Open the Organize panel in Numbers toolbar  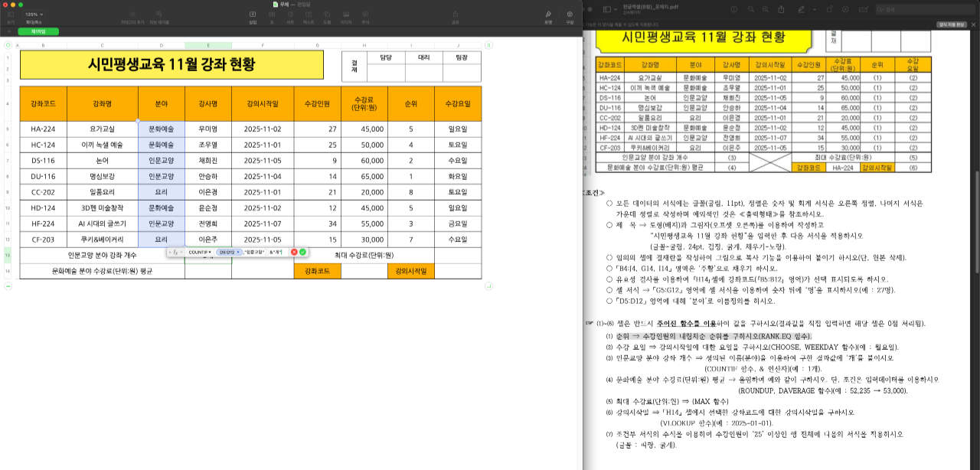570,17
